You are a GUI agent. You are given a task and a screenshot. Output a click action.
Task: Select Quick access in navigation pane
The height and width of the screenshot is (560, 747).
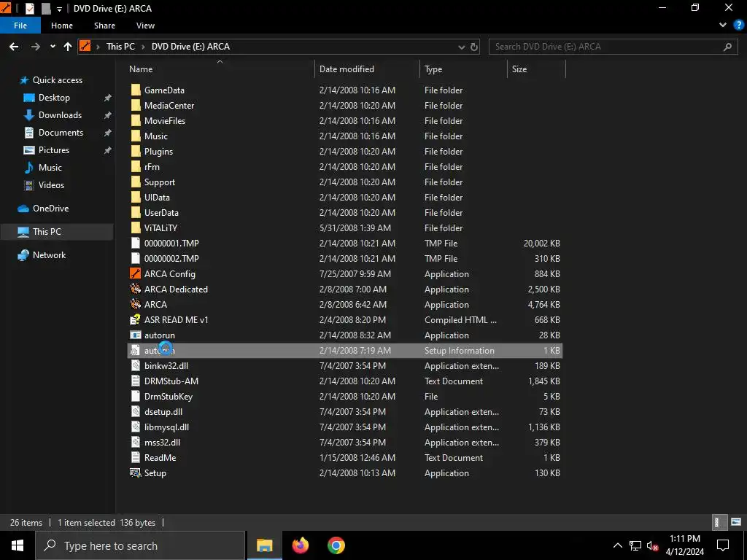57,80
